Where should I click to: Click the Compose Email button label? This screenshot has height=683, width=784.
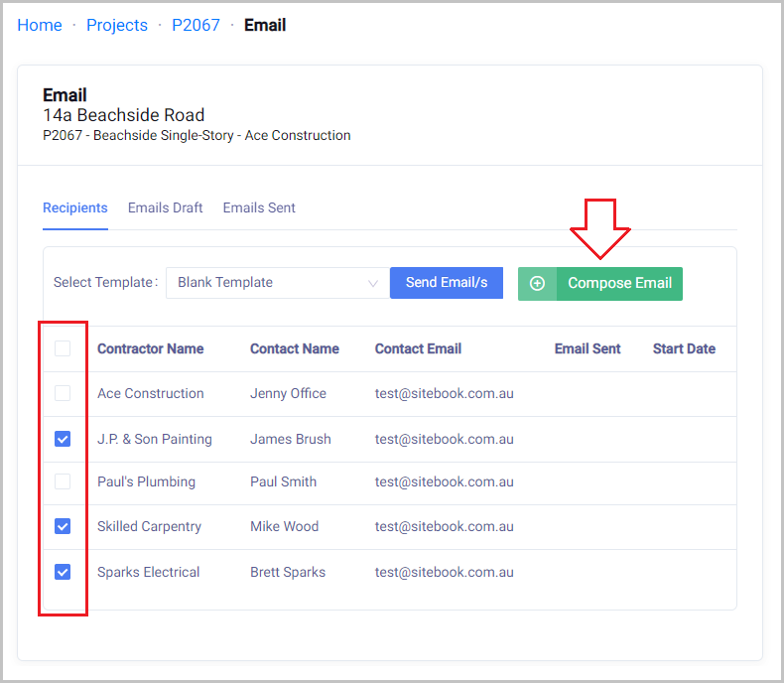(619, 283)
